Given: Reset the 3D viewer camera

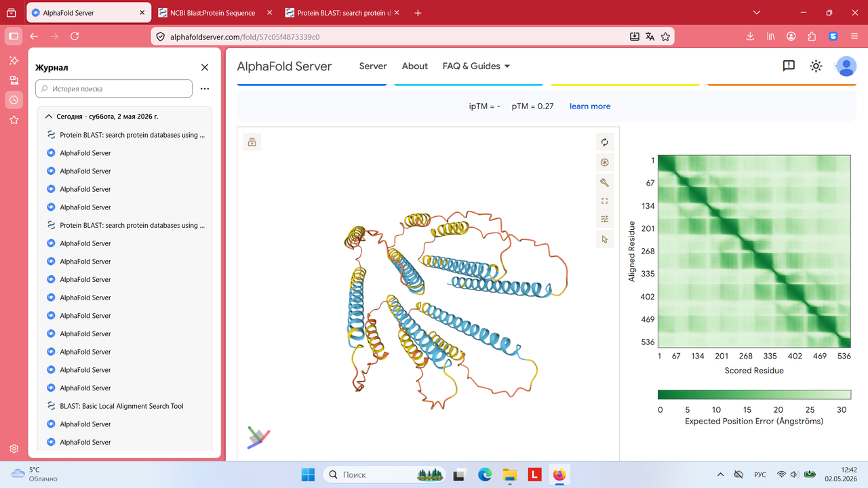Looking at the screenshot, I should click(605, 142).
